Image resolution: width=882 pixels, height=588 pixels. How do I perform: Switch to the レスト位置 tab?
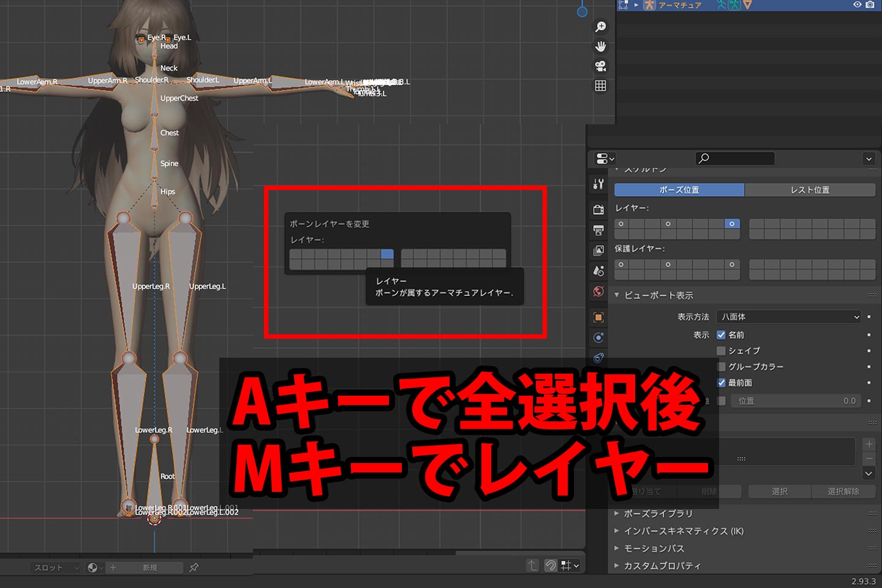[x=810, y=189]
